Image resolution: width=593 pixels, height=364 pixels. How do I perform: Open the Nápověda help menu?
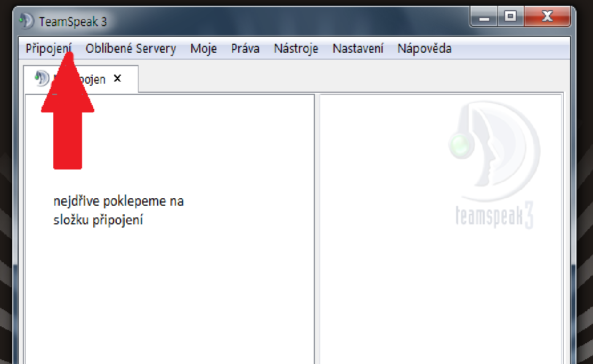tap(424, 49)
